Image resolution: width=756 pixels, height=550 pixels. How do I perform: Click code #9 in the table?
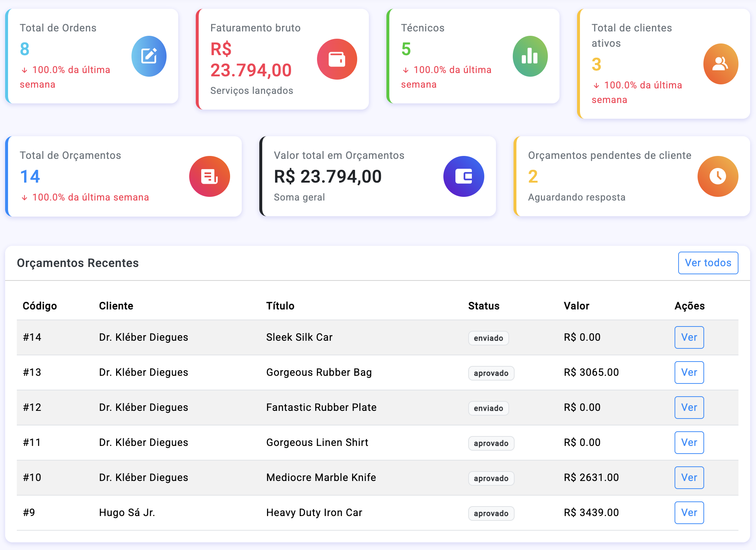click(x=29, y=512)
